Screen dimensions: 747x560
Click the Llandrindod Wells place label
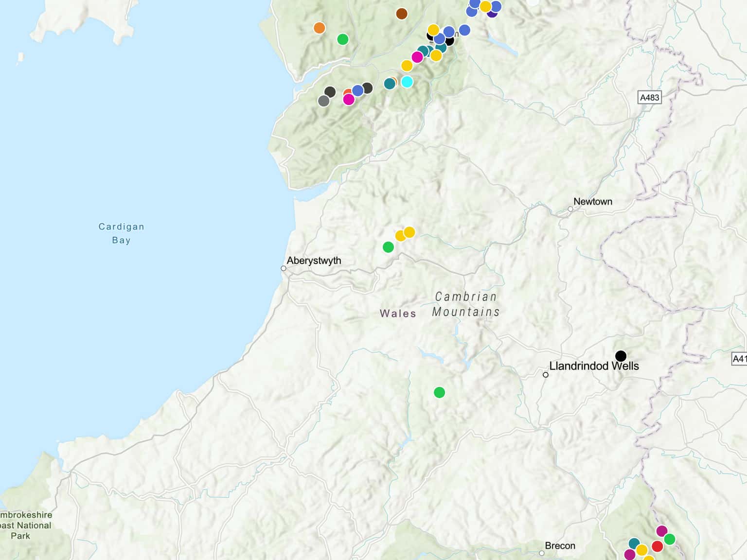(594, 366)
